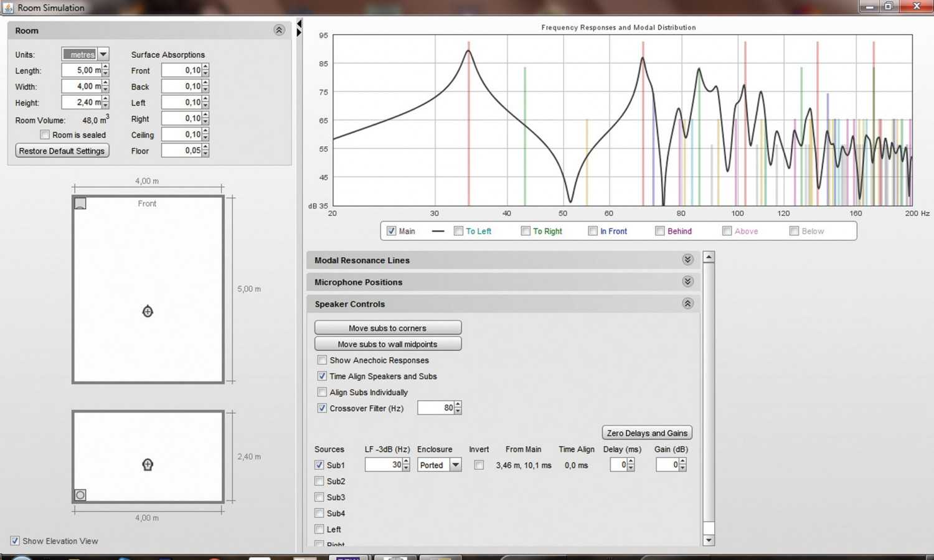Collapse the left panel using the divider arrow
Image resolution: width=934 pixels, height=560 pixels.
tap(299, 24)
